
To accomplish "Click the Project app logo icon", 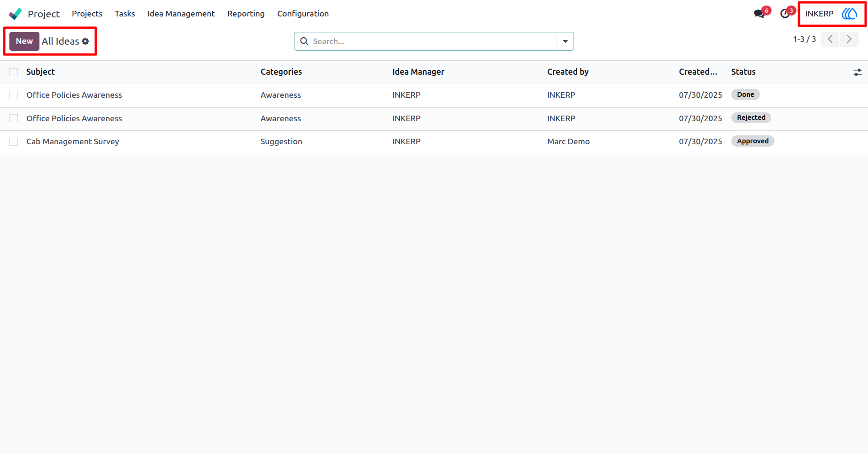I will point(15,14).
